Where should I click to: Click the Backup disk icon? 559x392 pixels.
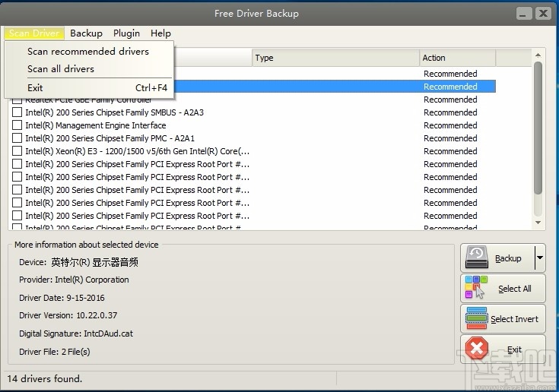point(477,258)
